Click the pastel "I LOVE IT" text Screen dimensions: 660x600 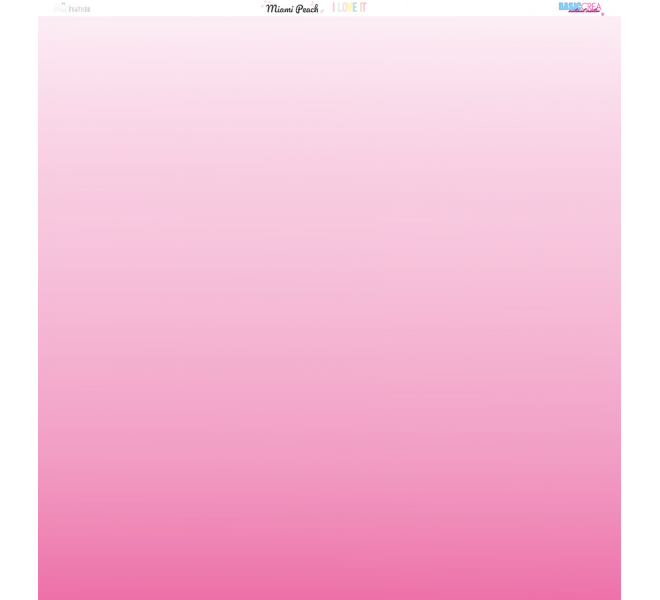coord(349,7)
